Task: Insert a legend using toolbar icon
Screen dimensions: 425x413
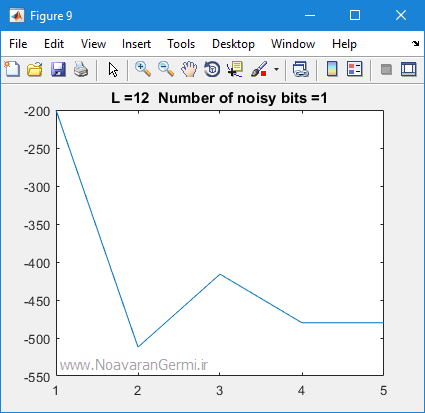Action: [x=355, y=69]
